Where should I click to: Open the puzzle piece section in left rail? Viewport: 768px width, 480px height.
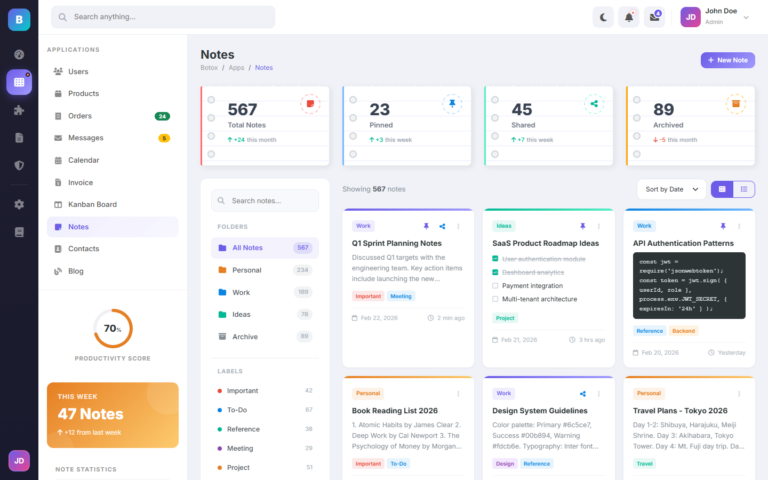pos(18,110)
